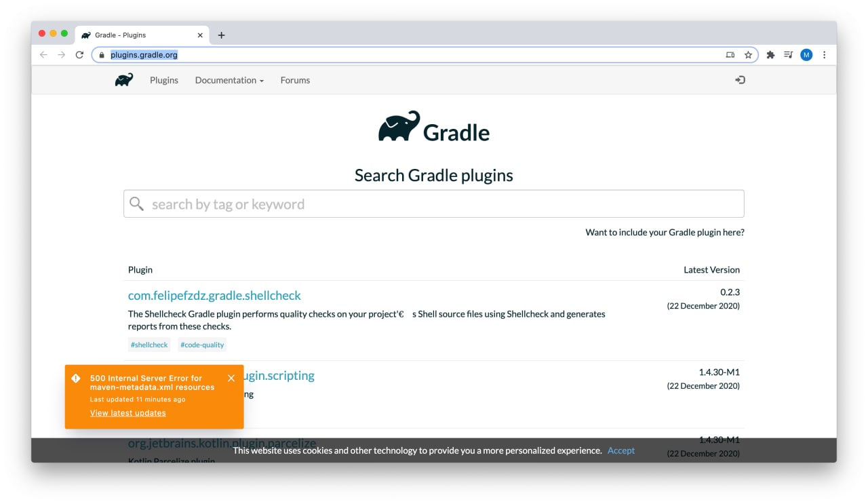
Task: Click the large Gradle logo
Action: tap(434, 127)
